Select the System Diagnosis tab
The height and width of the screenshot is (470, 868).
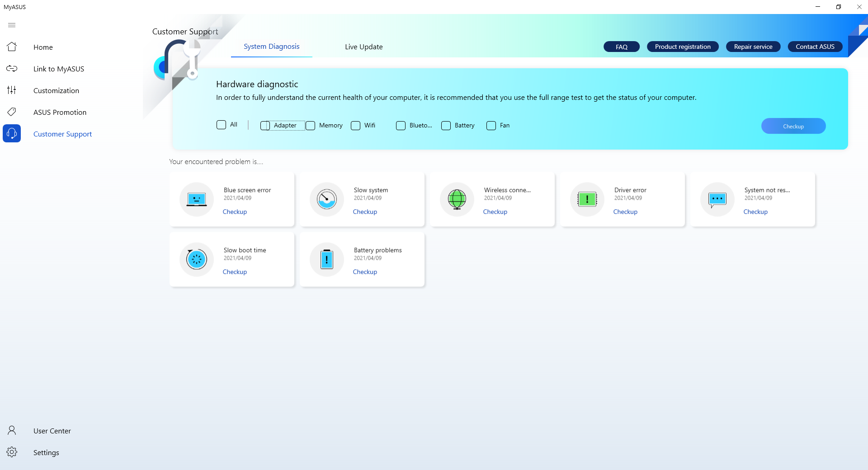point(271,47)
